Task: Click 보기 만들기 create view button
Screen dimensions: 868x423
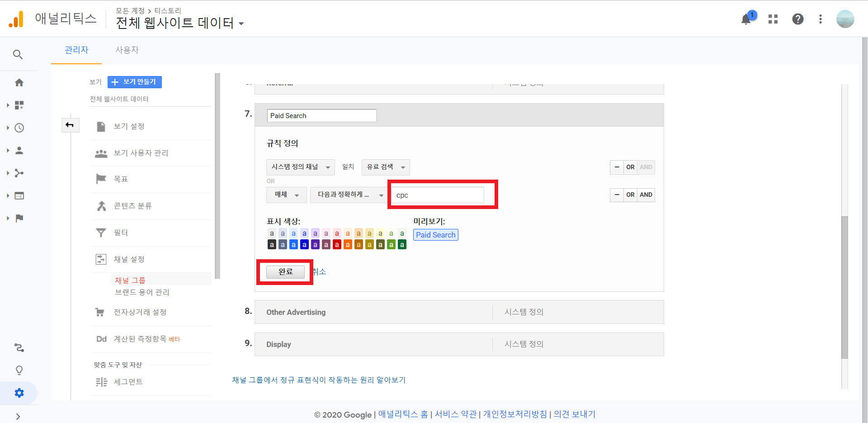Action: coord(135,82)
